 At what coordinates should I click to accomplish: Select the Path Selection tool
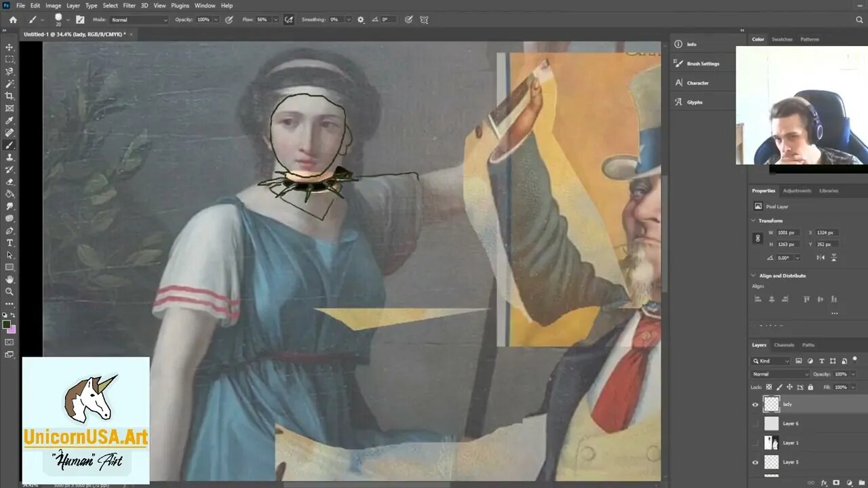point(9,255)
